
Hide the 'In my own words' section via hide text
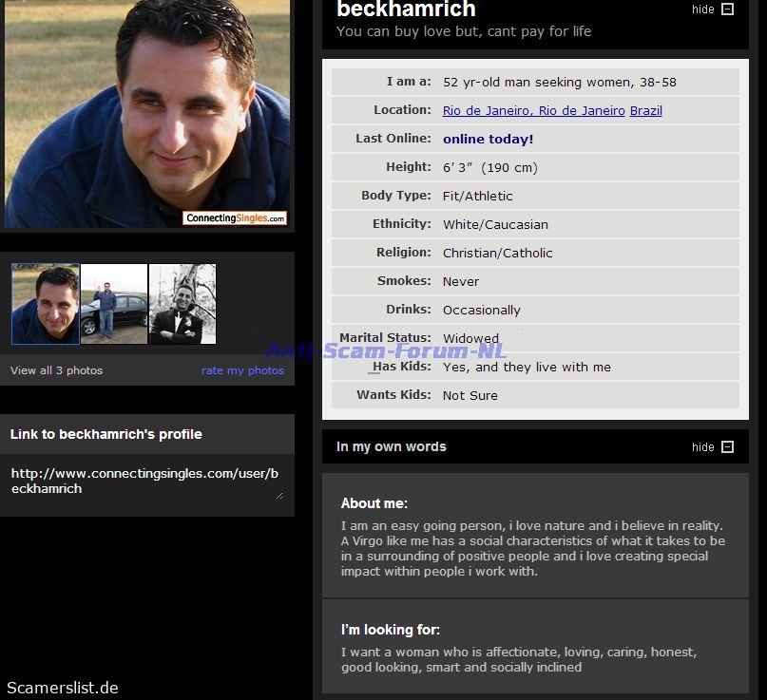pyautogui.click(x=702, y=447)
